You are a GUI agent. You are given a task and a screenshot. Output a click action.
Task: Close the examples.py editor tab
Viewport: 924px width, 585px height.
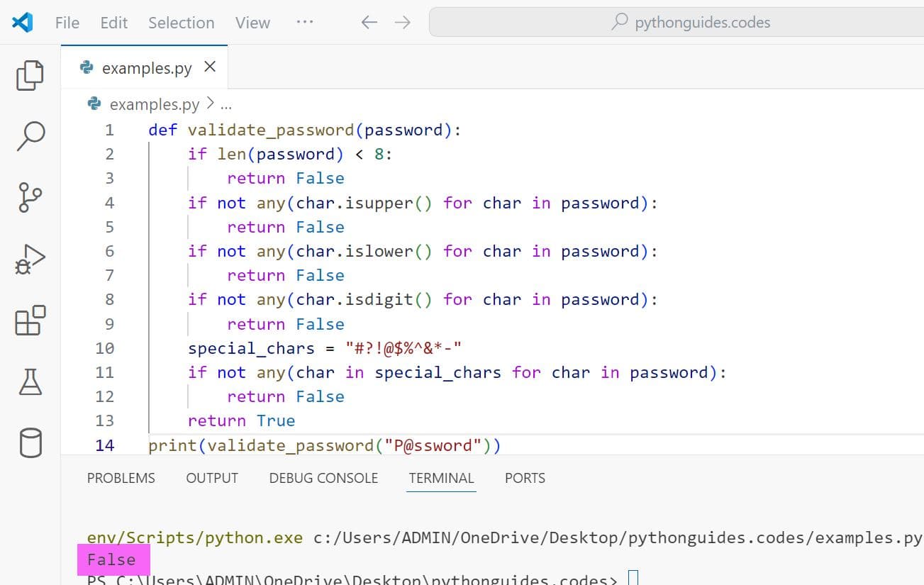pos(210,67)
